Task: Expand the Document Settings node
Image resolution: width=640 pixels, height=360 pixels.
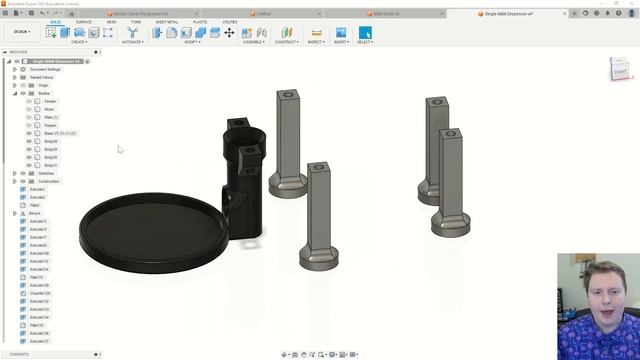Action: coord(15,69)
